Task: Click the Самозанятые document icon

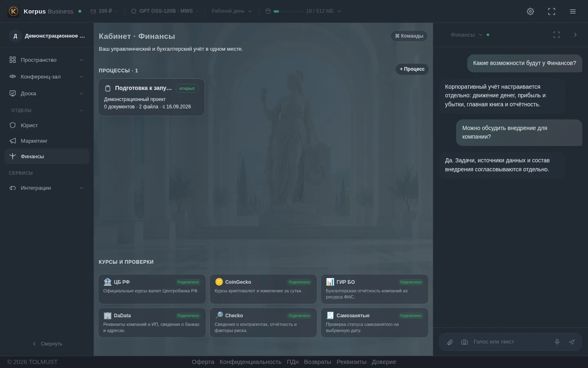Action: pyautogui.click(x=330, y=315)
